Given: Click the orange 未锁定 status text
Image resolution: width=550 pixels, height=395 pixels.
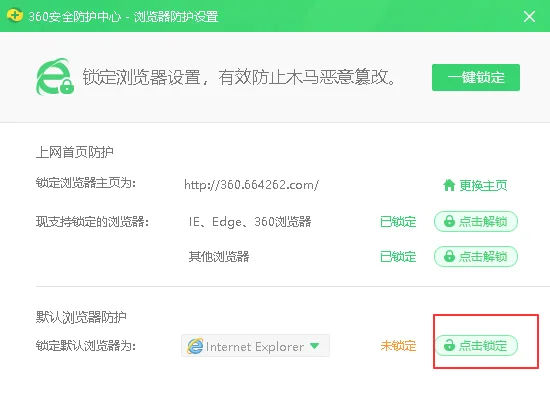Looking at the screenshot, I should tap(398, 346).
